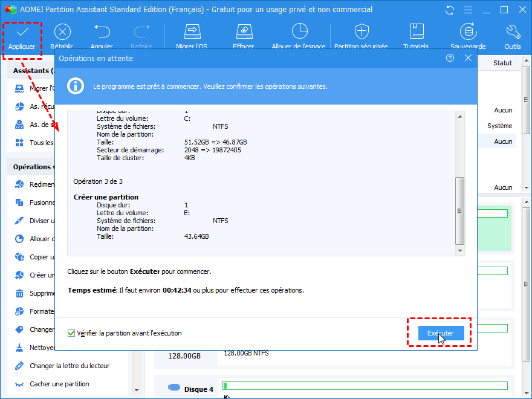Open the Outils wrench icon
Viewport: 532px width, 399px height.
513,31
